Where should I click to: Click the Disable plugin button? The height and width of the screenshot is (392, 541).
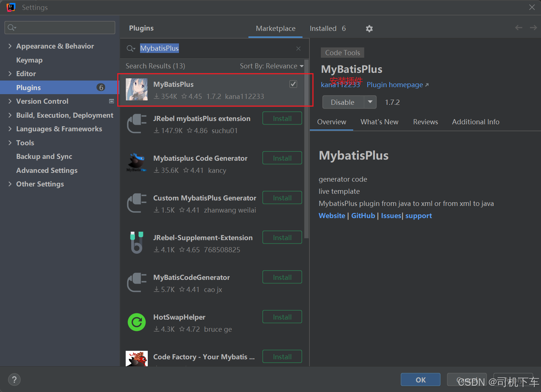[x=343, y=102]
